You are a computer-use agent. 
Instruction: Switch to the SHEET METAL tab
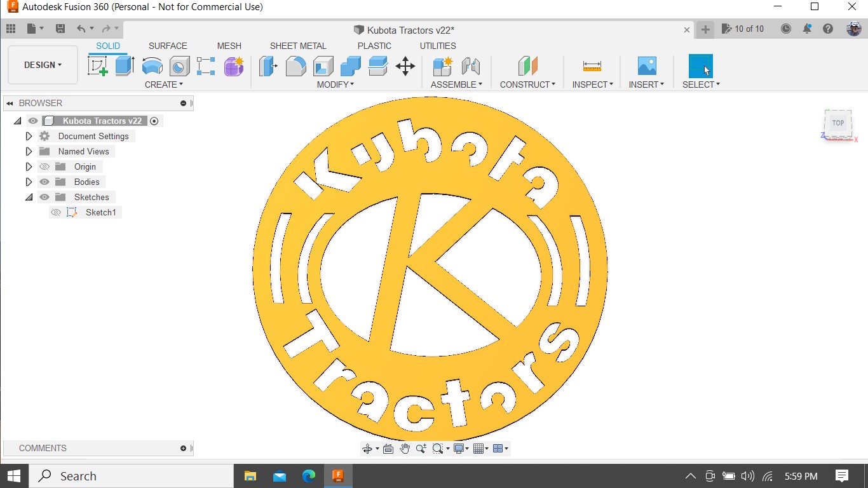[x=297, y=46]
